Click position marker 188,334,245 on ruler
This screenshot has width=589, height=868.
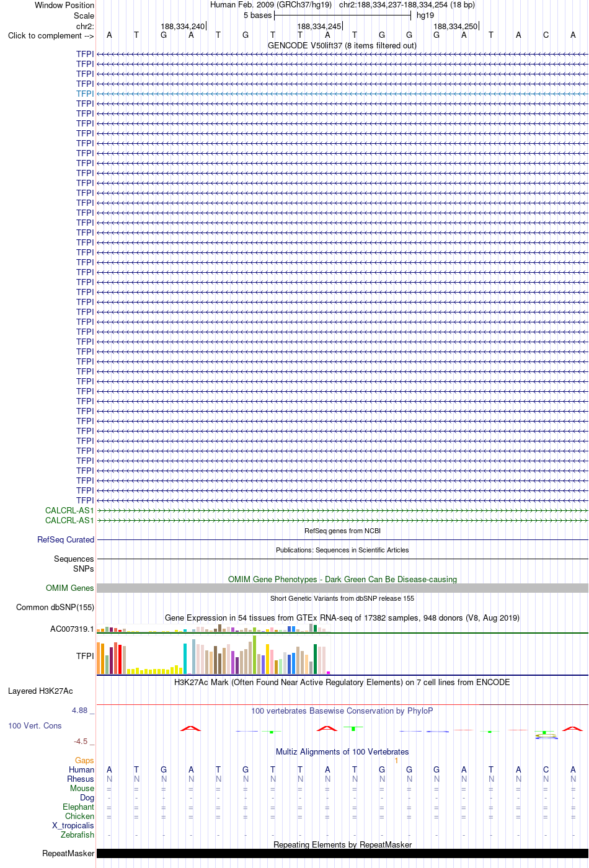(x=319, y=26)
